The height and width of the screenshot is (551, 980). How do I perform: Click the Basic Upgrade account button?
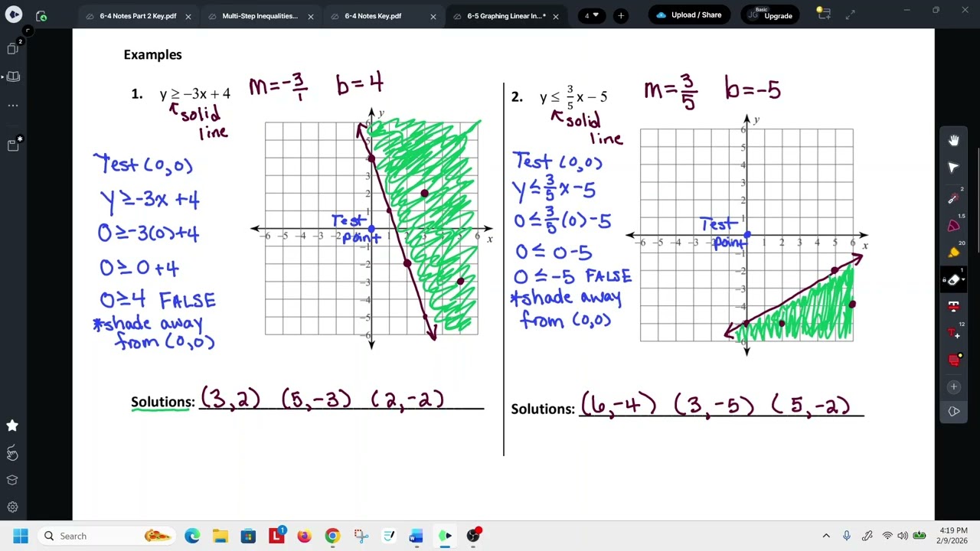click(x=770, y=15)
